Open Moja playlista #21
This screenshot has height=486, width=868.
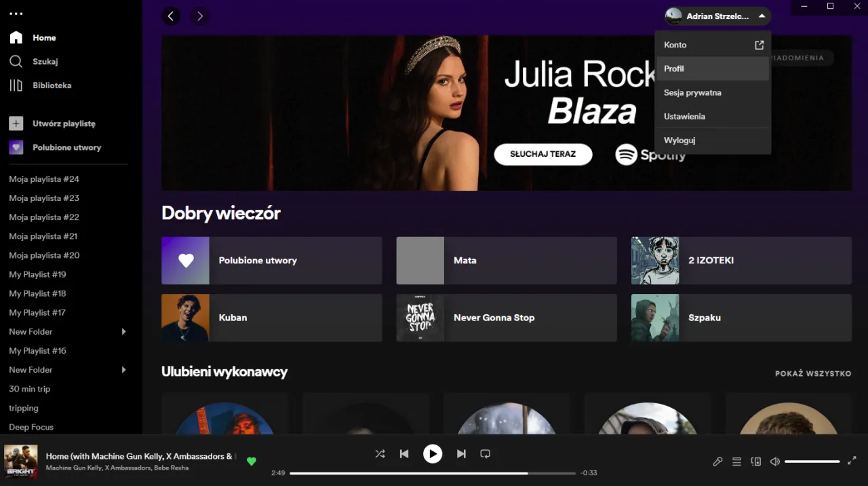(x=43, y=236)
